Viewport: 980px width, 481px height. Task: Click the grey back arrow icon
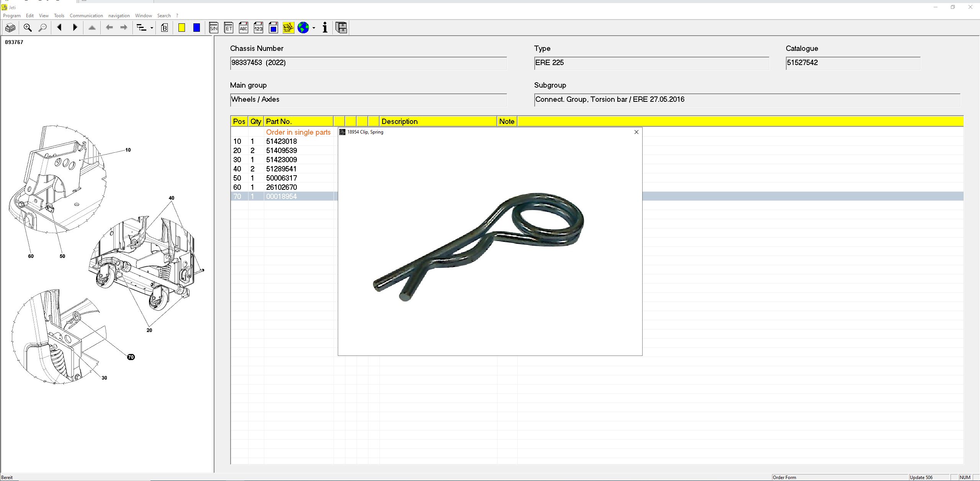[110, 28]
